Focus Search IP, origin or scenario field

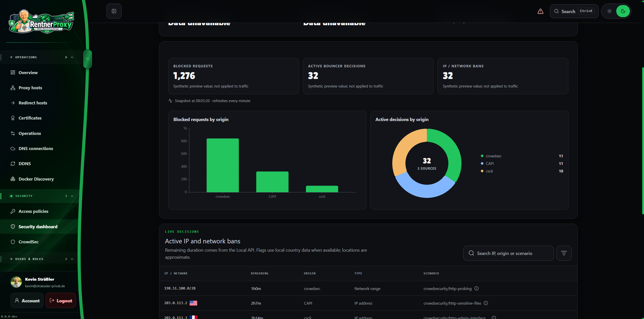pos(509,253)
